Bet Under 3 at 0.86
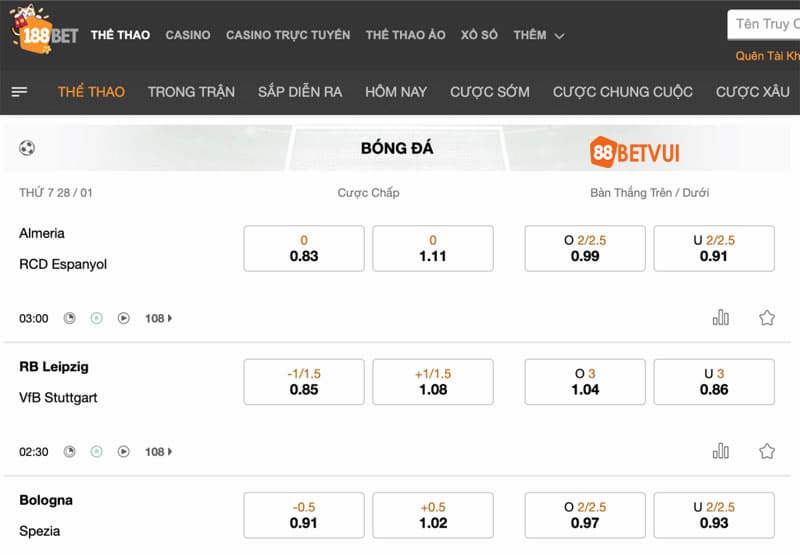 714,382
